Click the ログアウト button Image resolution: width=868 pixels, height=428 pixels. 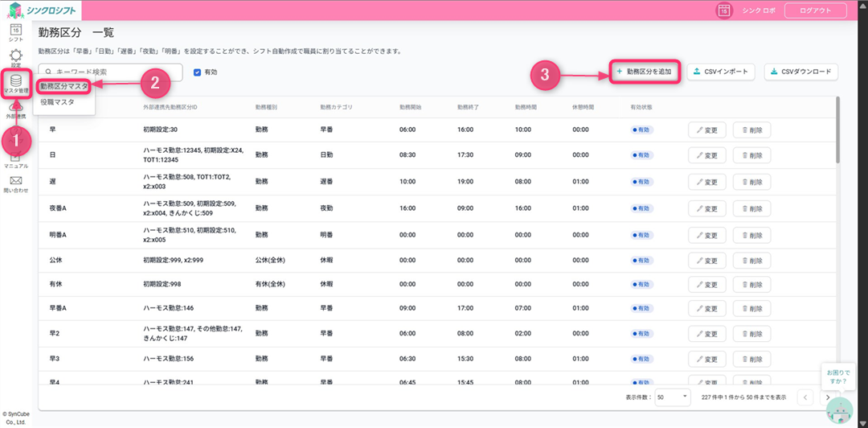(816, 10)
